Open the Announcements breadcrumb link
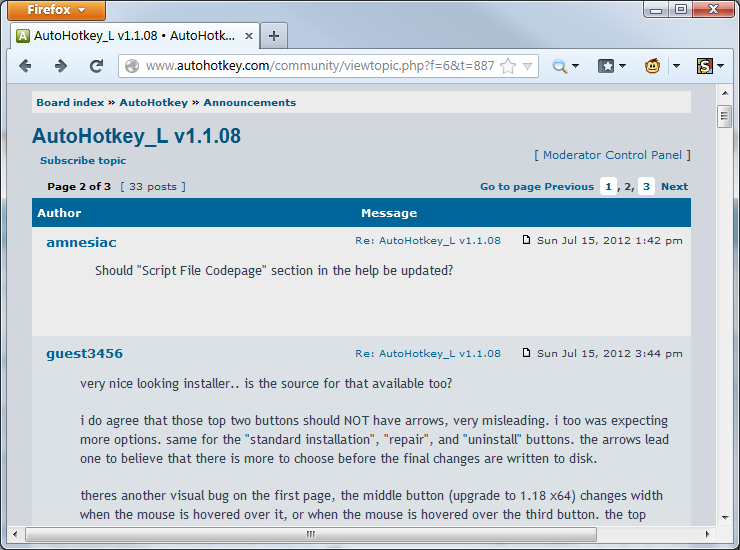 point(250,102)
